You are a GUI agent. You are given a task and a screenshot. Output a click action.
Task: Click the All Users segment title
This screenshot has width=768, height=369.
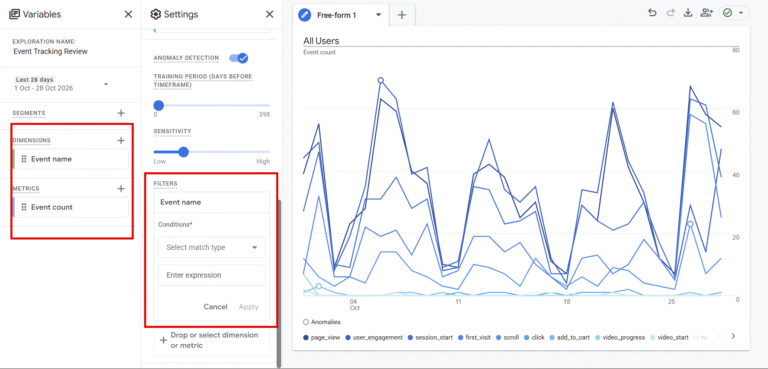tap(321, 41)
